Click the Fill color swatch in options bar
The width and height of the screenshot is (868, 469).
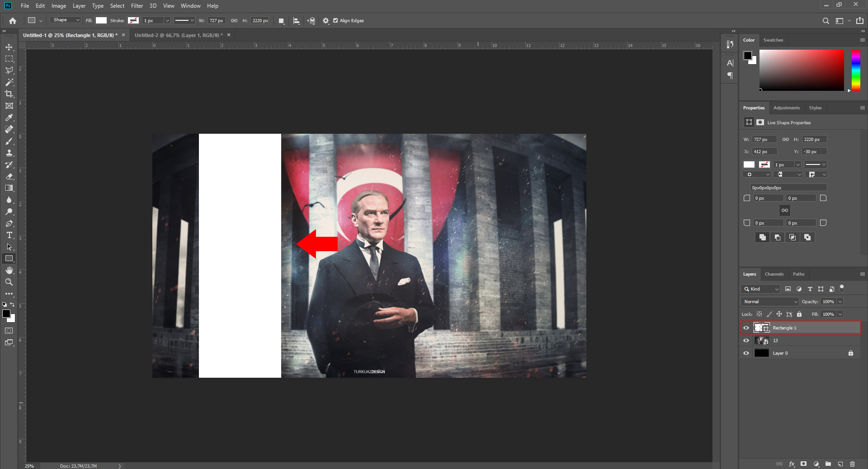coord(101,21)
